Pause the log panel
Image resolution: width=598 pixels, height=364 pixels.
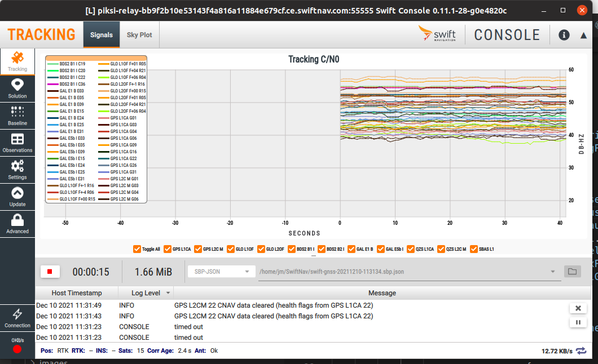tap(578, 322)
